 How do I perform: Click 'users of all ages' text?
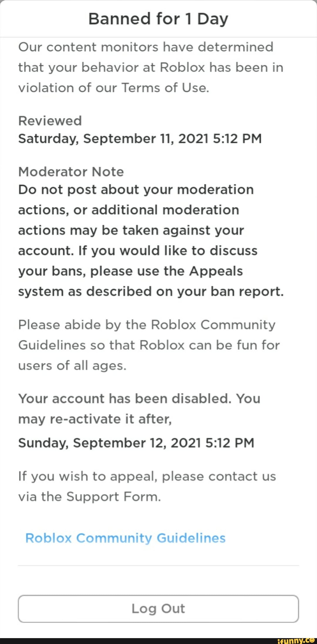click(x=72, y=366)
